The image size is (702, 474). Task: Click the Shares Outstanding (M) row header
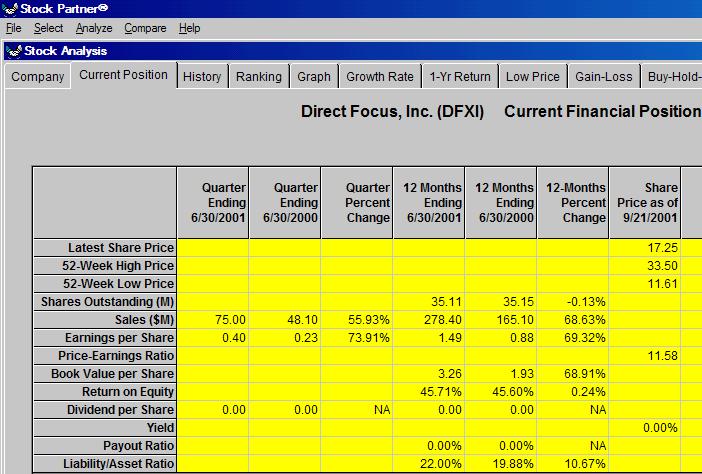click(x=105, y=302)
